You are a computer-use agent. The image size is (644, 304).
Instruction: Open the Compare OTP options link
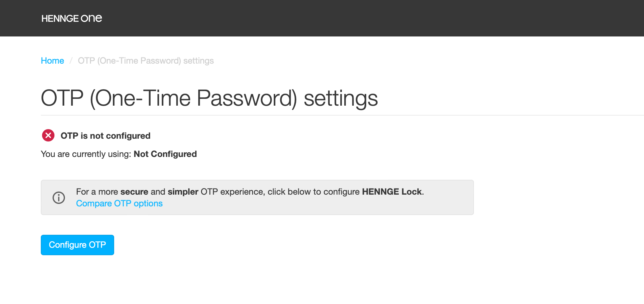pyautogui.click(x=119, y=203)
